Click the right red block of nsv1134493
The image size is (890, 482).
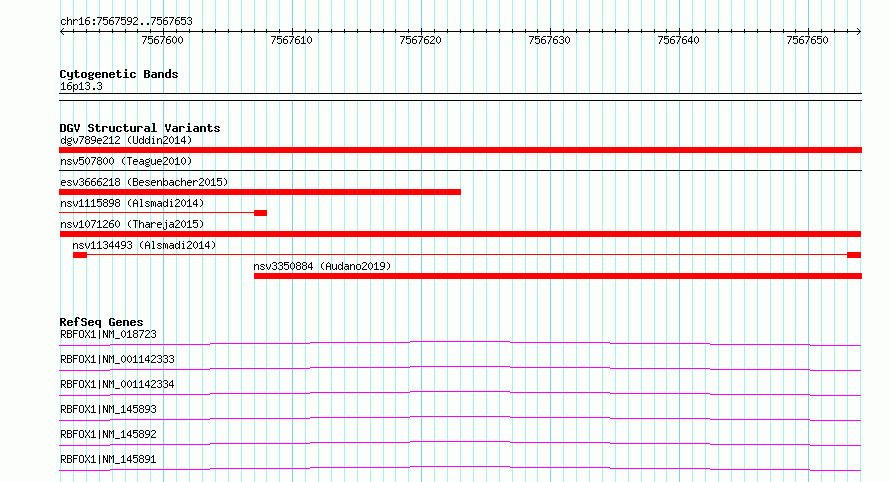[854, 255]
